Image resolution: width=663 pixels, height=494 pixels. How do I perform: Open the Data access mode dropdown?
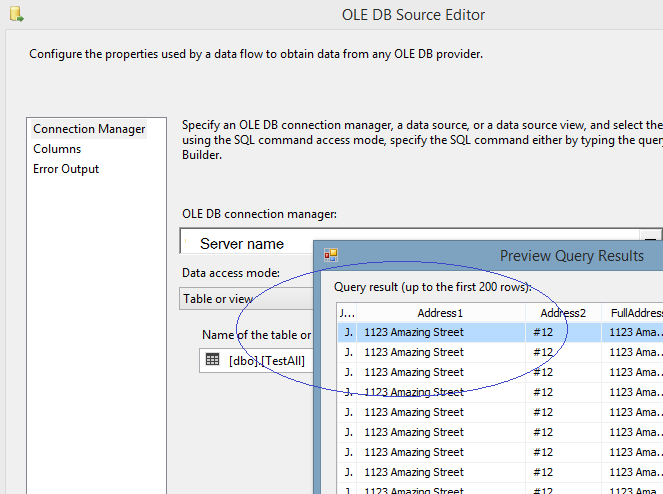pos(247,299)
